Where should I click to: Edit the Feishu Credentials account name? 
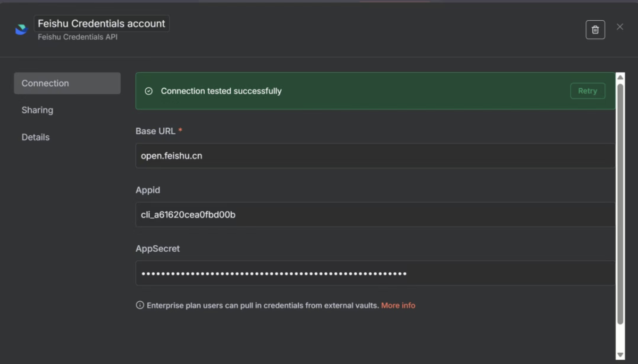click(x=101, y=24)
